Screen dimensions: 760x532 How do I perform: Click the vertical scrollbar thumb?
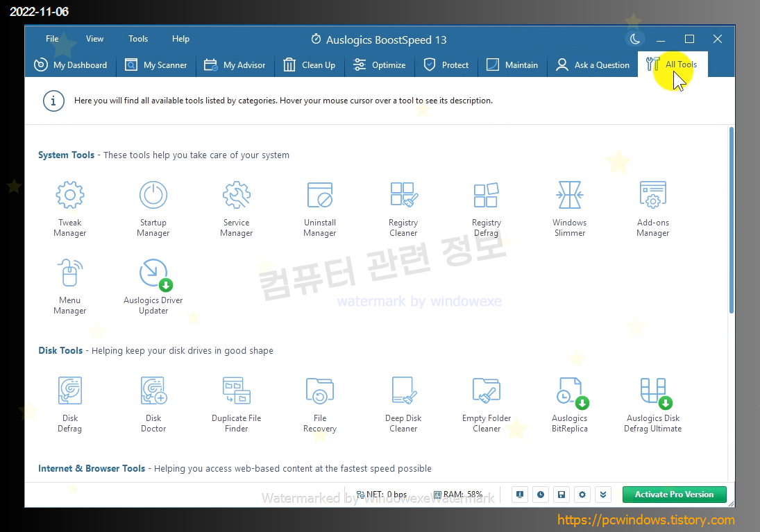pos(731,221)
